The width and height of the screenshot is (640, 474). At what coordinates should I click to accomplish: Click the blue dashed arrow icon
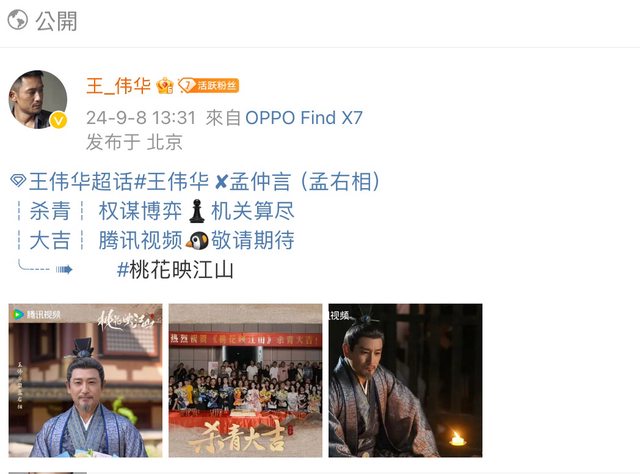coord(45,267)
